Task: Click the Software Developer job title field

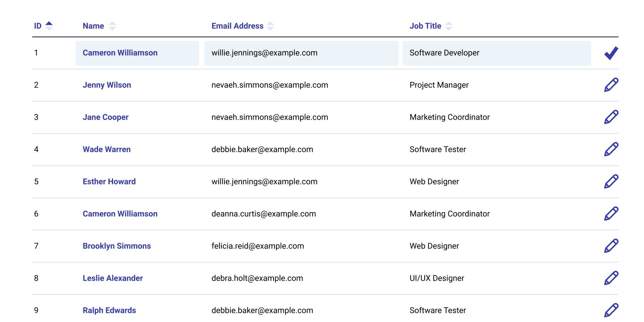Action: click(x=496, y=53)
